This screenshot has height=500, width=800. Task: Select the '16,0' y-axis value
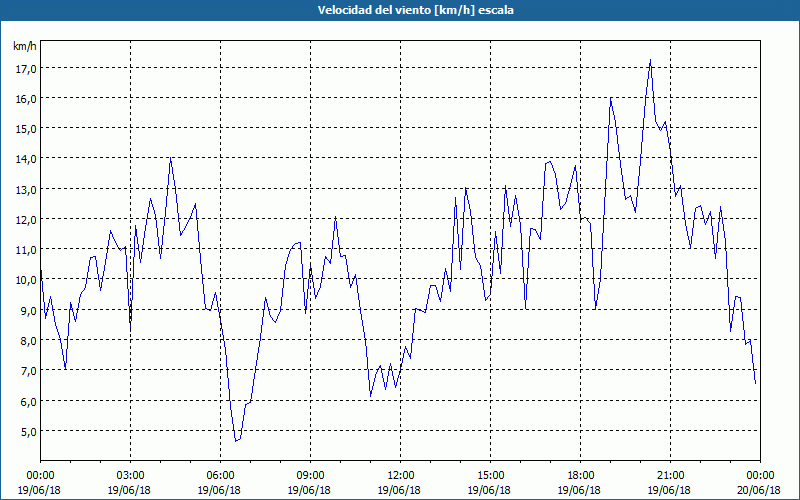tap(26, 98)
